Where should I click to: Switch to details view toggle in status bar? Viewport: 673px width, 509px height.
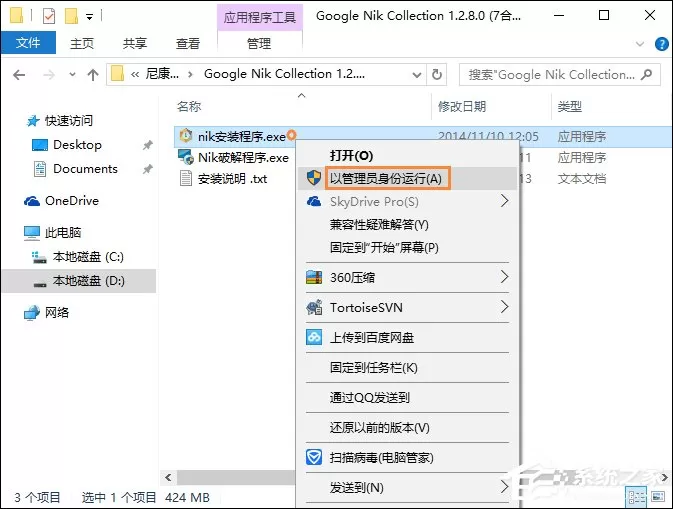(637, 497)
